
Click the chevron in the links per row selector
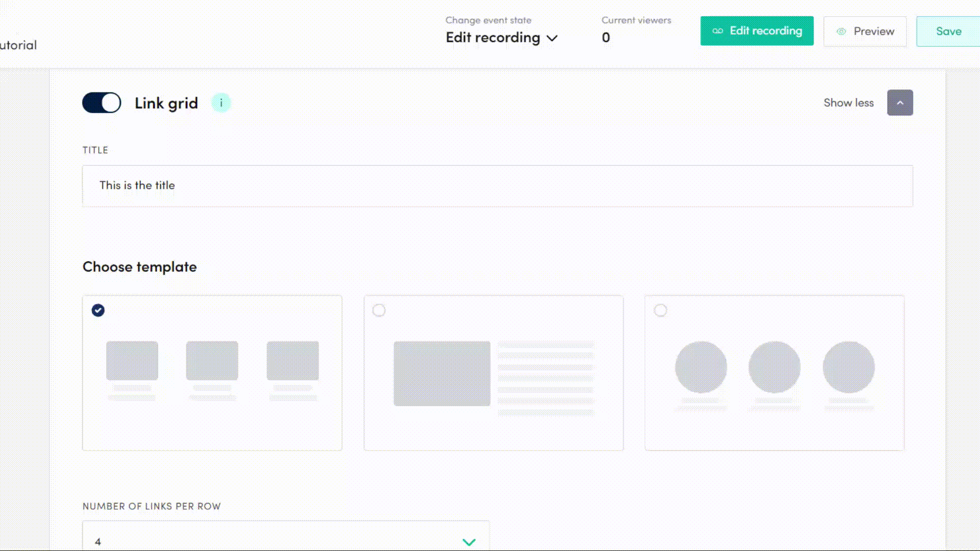[469, 542]
